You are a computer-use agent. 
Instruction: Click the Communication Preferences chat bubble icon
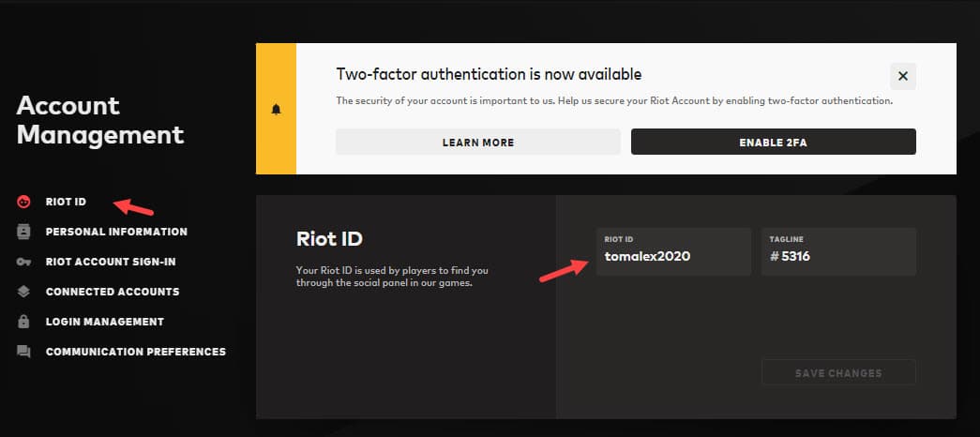point(23,352)
